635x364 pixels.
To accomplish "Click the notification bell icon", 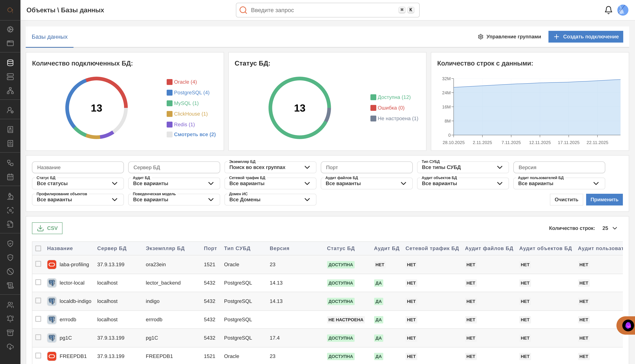I will click(608, 10).
